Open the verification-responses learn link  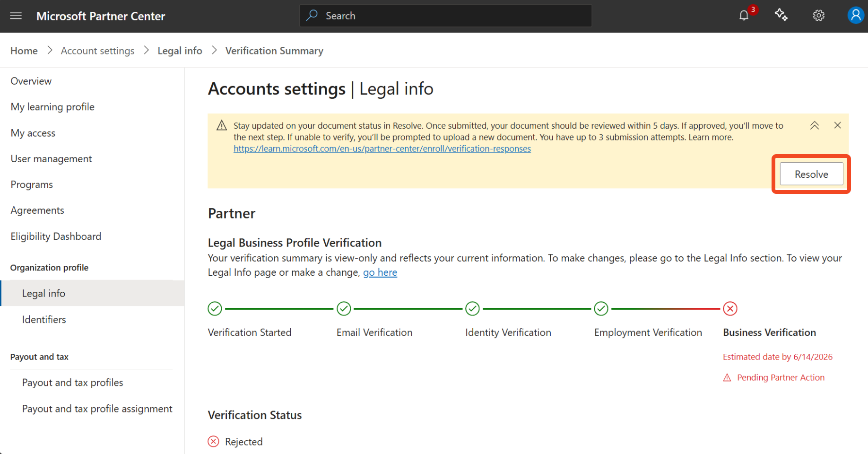pos(382,149)
